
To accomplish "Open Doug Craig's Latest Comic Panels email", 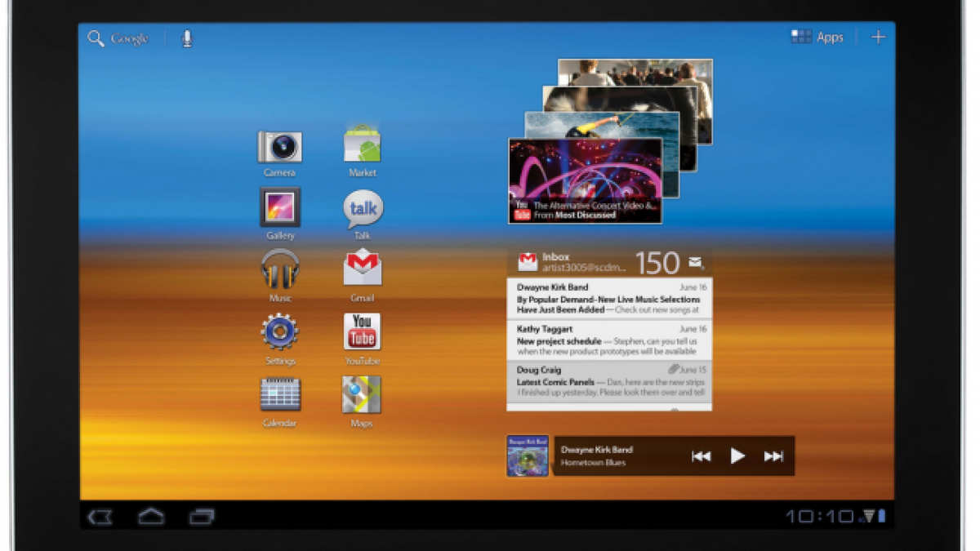I will pos(609,380).
